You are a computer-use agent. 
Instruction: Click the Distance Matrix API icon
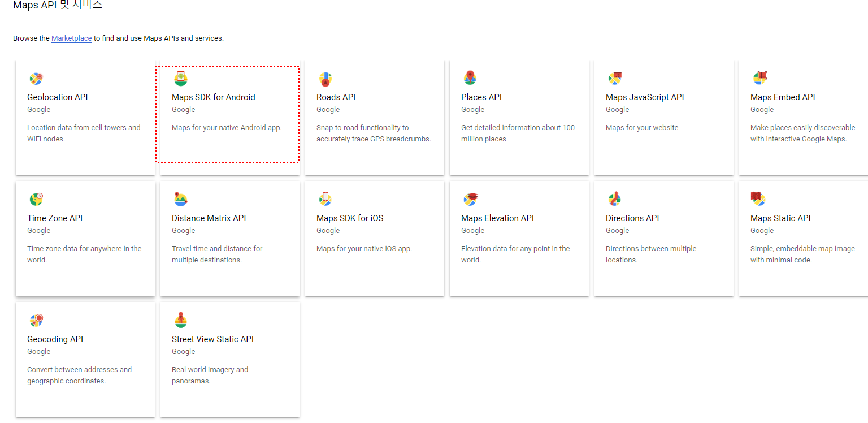[x=181, y=200]
